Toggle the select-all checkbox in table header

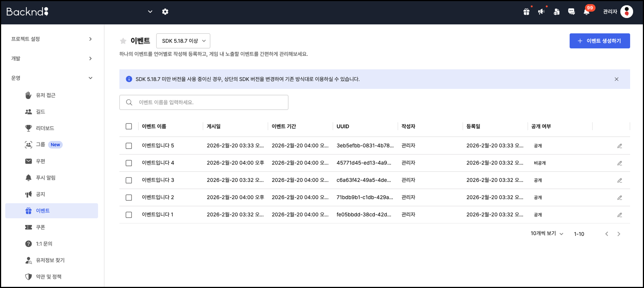pyautogui.click(x=129, y=126)
